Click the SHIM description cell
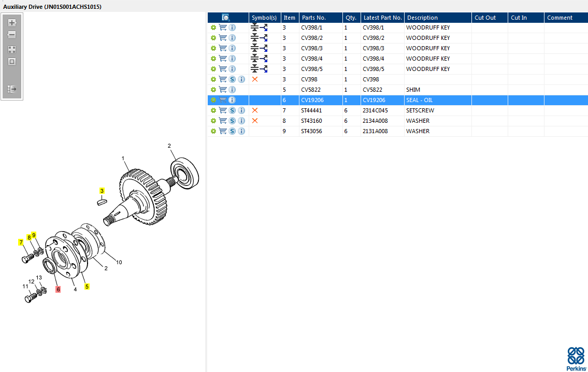 click(438, 90)
